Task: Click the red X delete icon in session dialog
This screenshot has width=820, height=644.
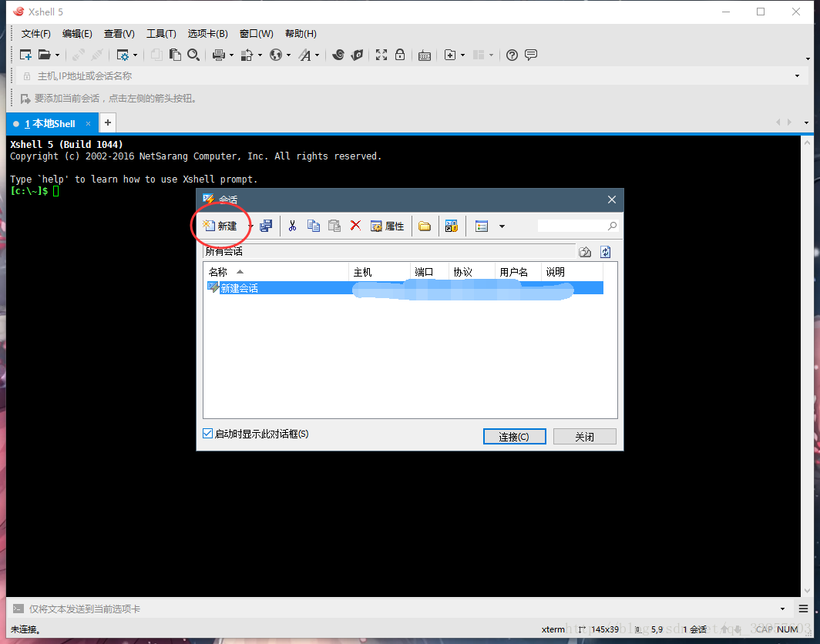Action: (x=355, y=225)
